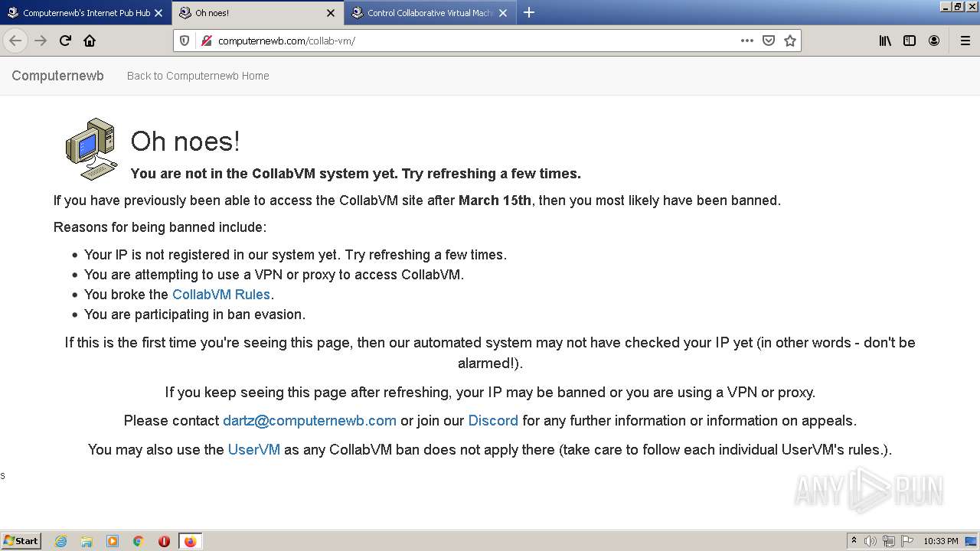Open Opera taskbar icon
This screenshot has width=980, height=551.
tap(164, 541)
